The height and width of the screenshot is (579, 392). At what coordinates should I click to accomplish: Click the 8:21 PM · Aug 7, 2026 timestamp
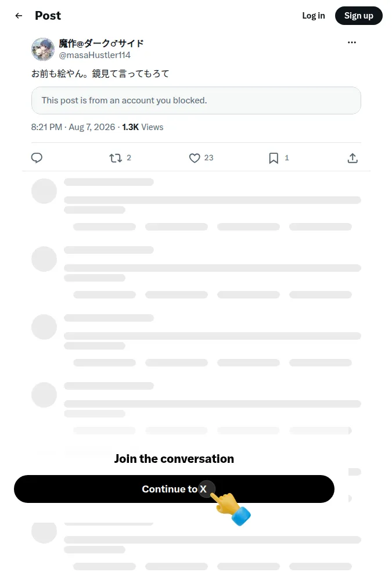(73, 127)
